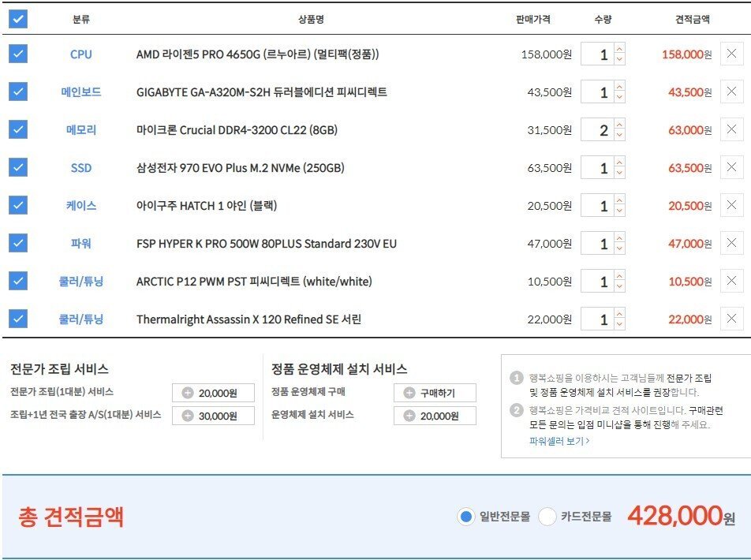The width and height of the screenshot is (751, 560).
Task: Click product name 마이크론 Crucial DDR4-3200
Action: (x=237, y=130)
